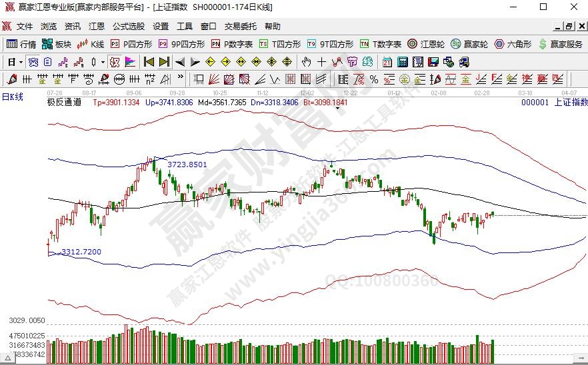Open the 行情 market quotes view
This screenshot has width=588, height=365.
pos(21,44)
